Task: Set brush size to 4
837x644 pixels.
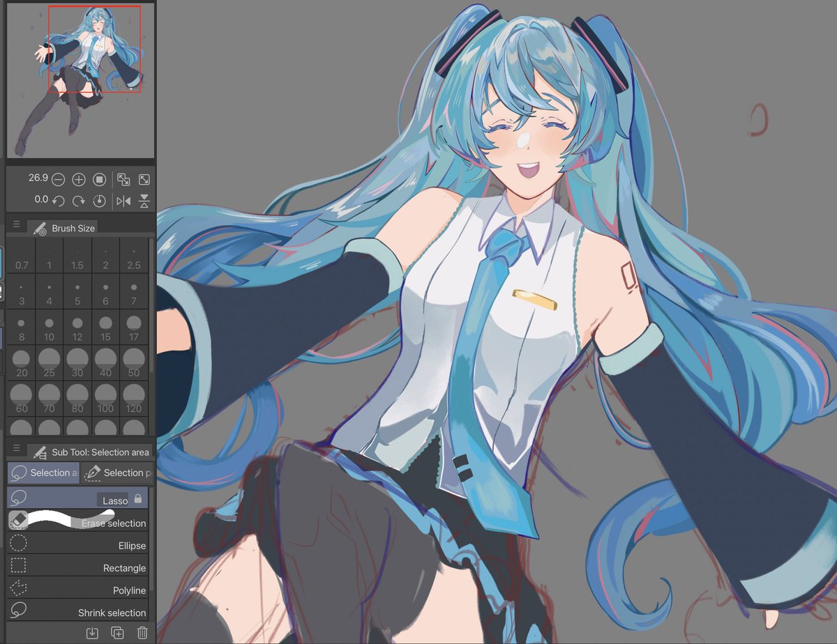Action: coord(49,291)
